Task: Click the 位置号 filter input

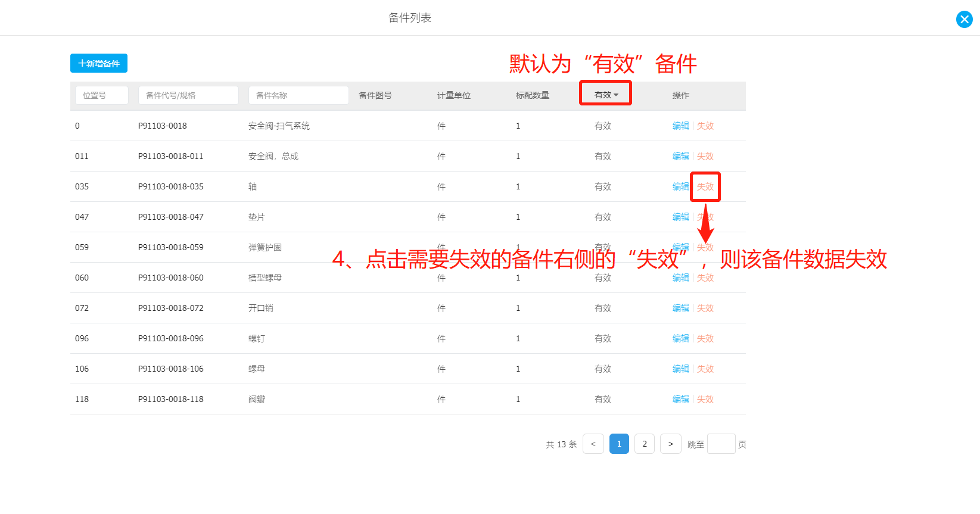Action: pos(102,95)
